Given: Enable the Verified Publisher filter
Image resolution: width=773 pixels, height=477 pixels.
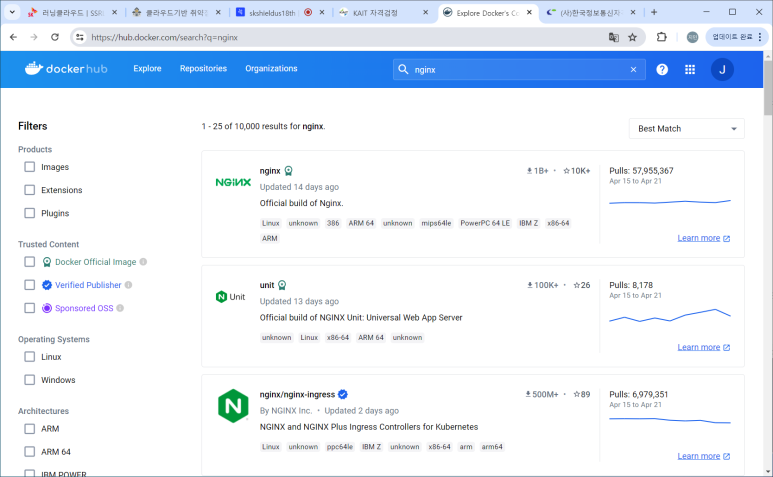Looking at the screenshot, I should (30, 285).
